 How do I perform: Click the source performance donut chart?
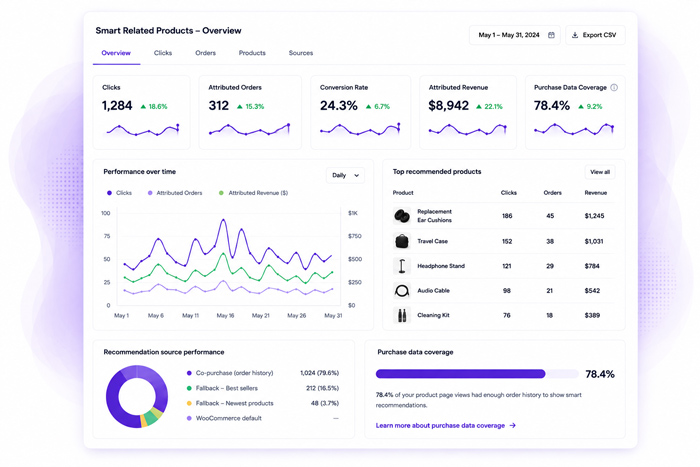(137, 396)
